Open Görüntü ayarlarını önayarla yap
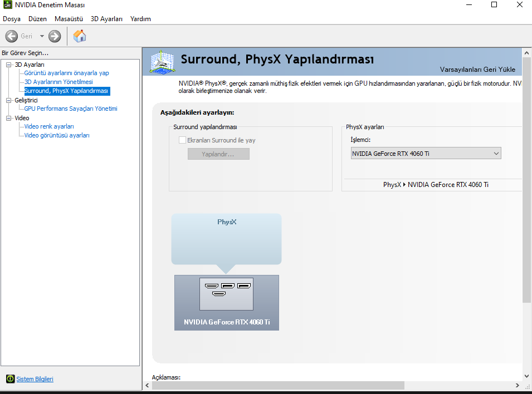The image size is (532, 394). point(66,73)
